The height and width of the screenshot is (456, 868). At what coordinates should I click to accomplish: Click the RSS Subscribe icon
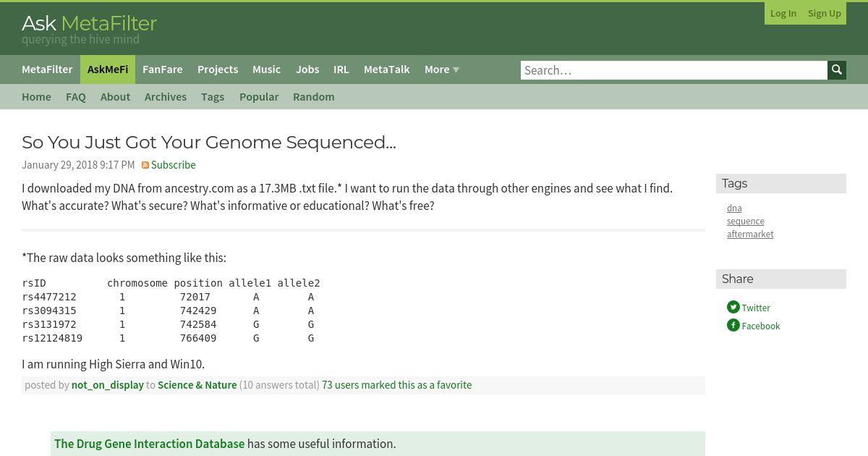[145, 166]
